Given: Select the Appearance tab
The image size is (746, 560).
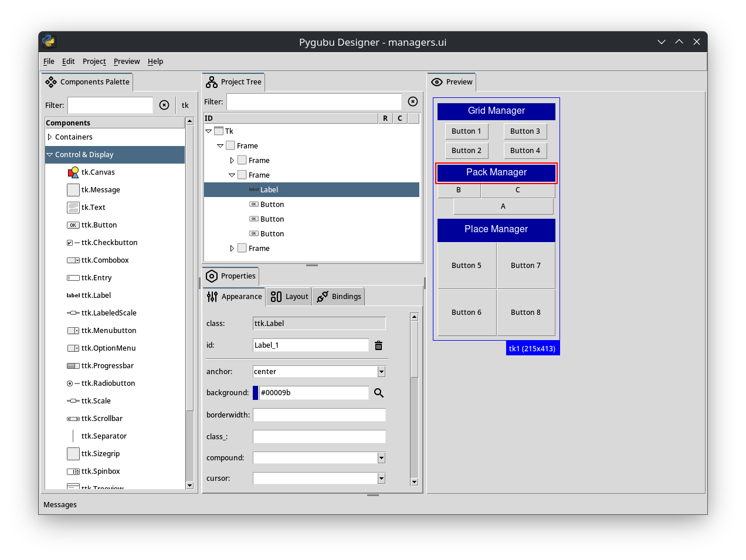Looking at the screenshot, I should pyautogui.click(x=235, y=297).
